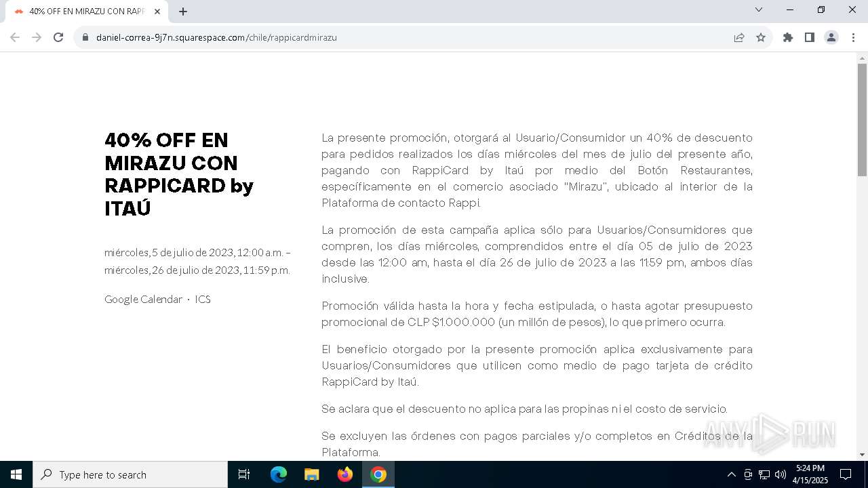Go forward to next page
Viewport: 868px width, 488px height.
pos(37,37)
